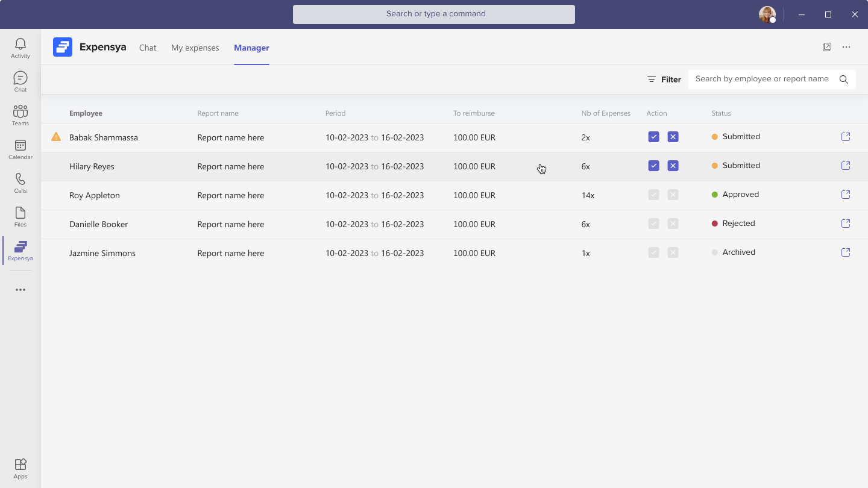Open the Apps store icon
The image size is (868, 488).
click(20, 468)
